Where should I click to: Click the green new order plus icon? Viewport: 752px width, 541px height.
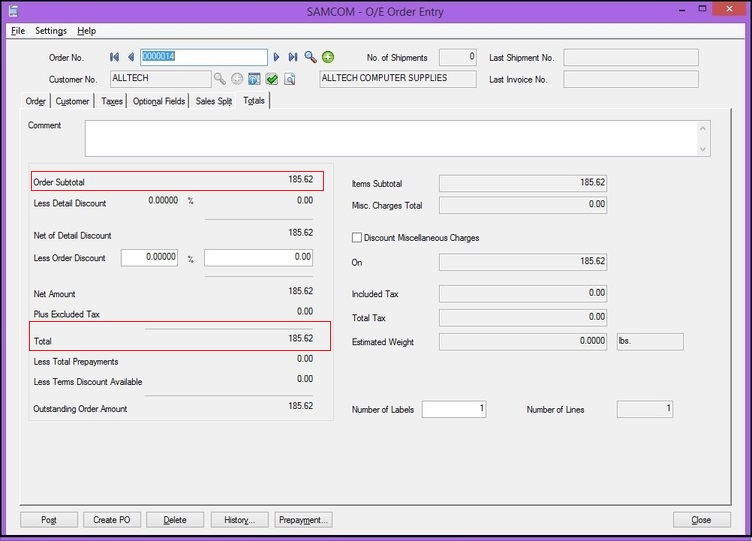[x=328, y=57]
